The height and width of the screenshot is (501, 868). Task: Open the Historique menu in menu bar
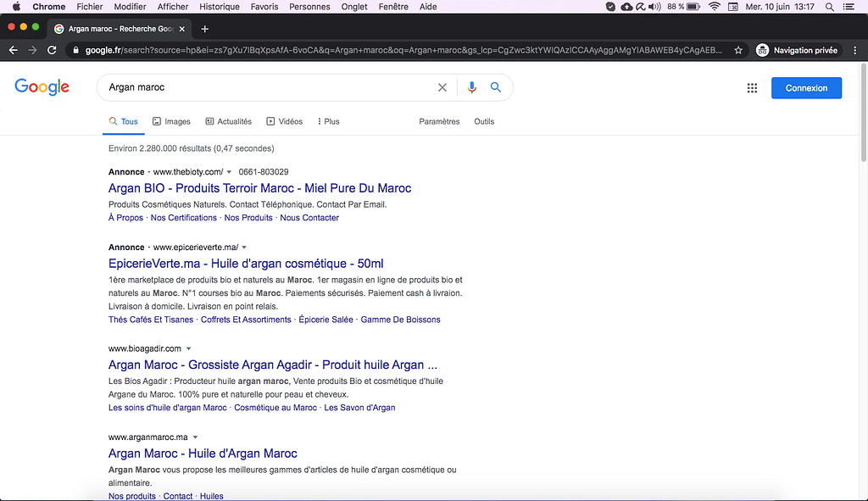(x=220, y=7)
